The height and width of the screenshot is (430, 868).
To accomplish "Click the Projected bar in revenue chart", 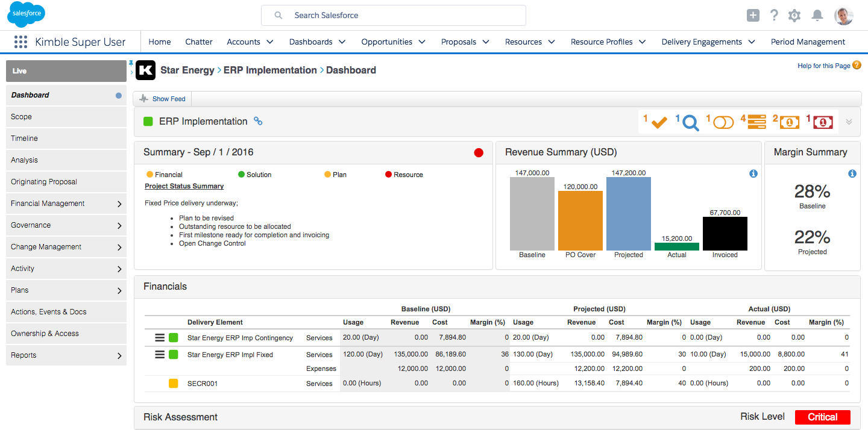I will pyautogui.click(x=629, y=214).
